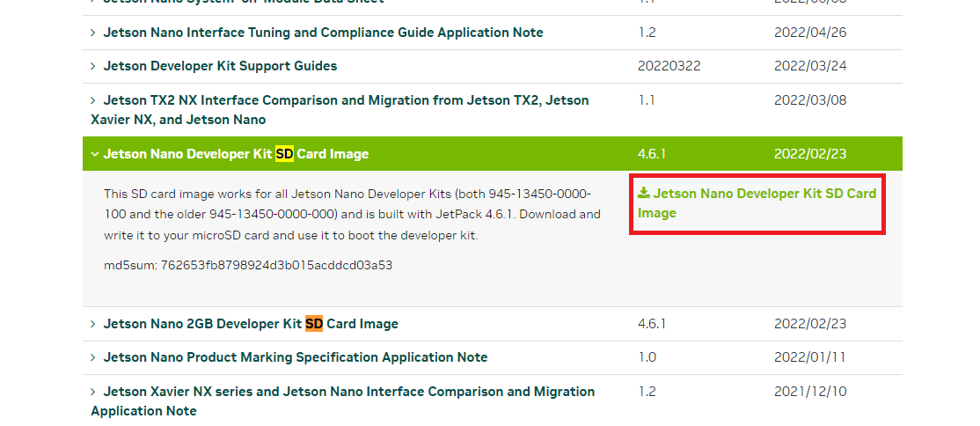Open the Jetson Nano Interface Tuning and Compliance Guide title
Screen dimensions: 980x426
pos(323,33)
